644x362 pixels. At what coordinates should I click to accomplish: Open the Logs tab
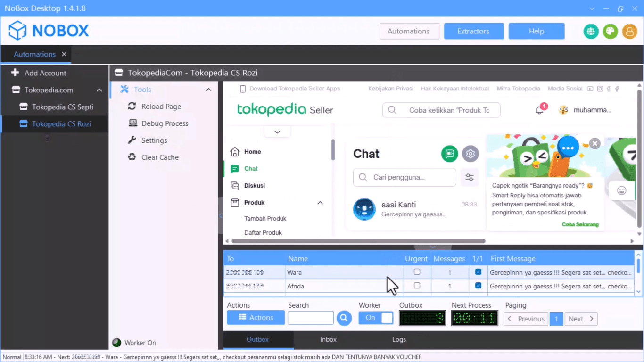pos(399,339)
